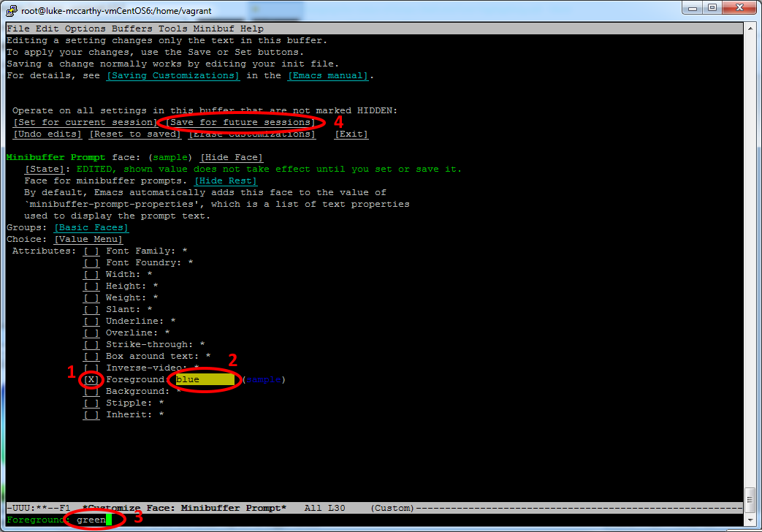The height and width of the screenshot is (532, 762).
Task: Enable the Underline attribute checkbox
Action: tap(91, 321)
